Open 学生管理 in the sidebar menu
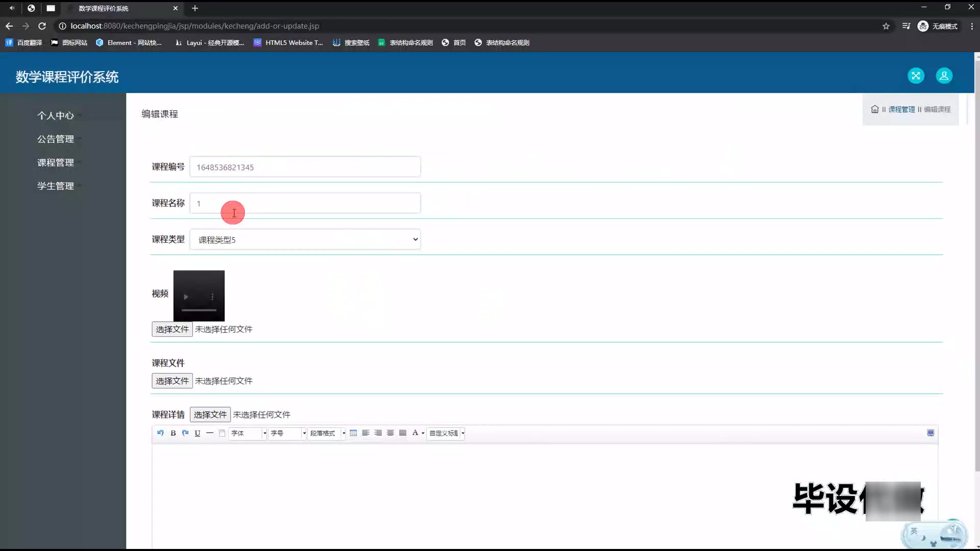The image size is (980, 551). pos(56,186)
